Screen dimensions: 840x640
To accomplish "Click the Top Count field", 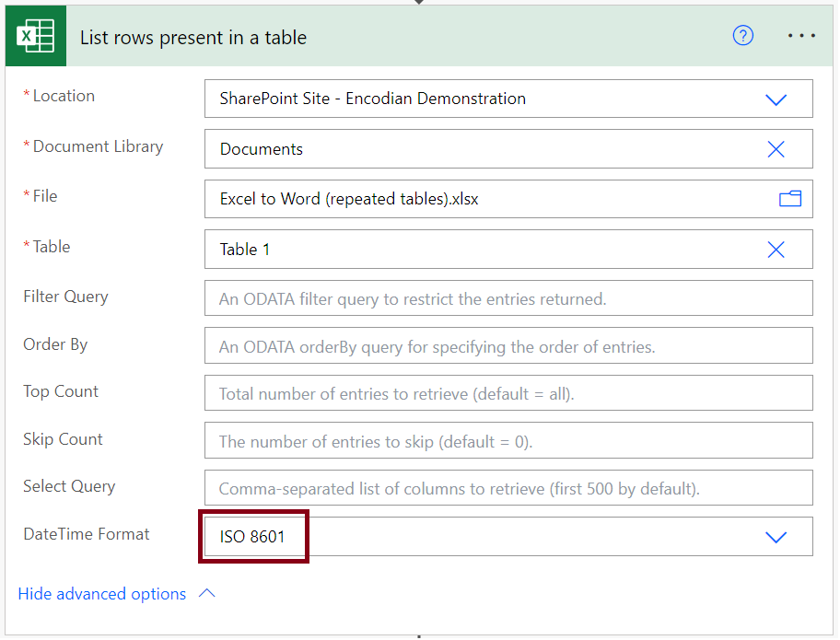I will pyautogui.click(x=509, y=393).
